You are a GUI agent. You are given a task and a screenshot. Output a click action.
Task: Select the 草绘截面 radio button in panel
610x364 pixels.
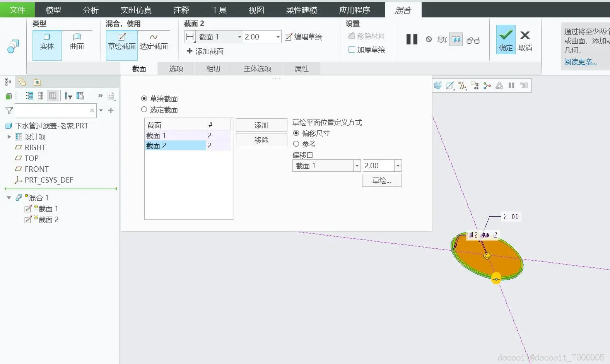pyautogui.click(x=144, y=99)
